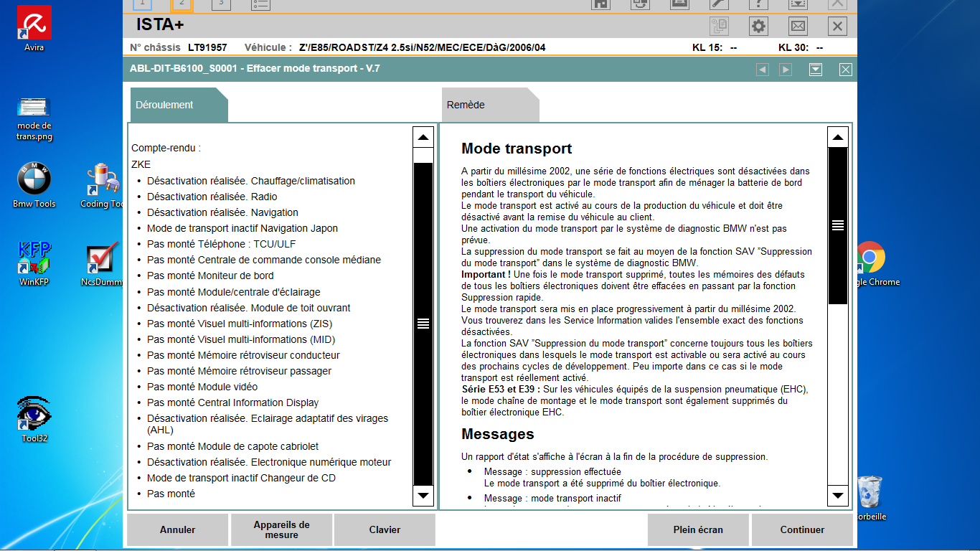Select process step 3 at the top
This screenshot has height=551, width=980.
click(x=221, y=4)
